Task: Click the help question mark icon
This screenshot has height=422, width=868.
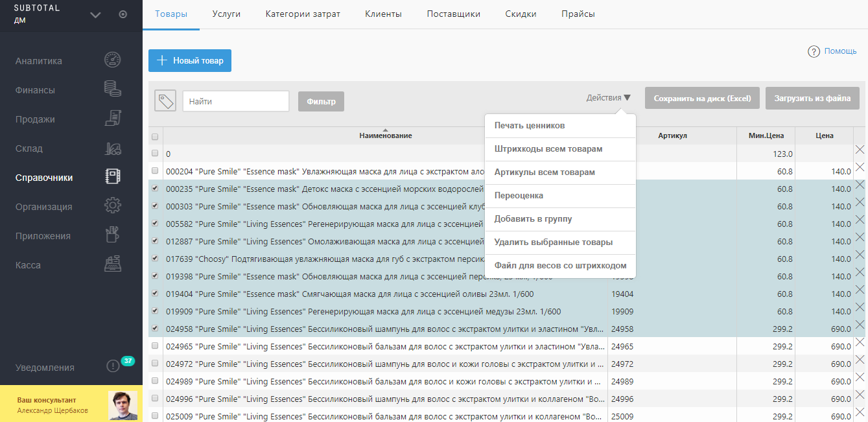Action: tap(814, 52)
